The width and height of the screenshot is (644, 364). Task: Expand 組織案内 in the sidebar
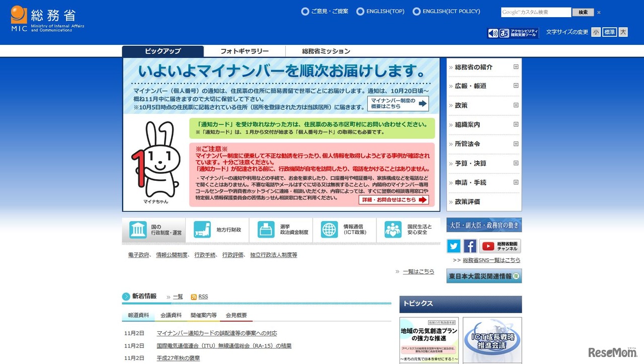[x=516, y=124]
